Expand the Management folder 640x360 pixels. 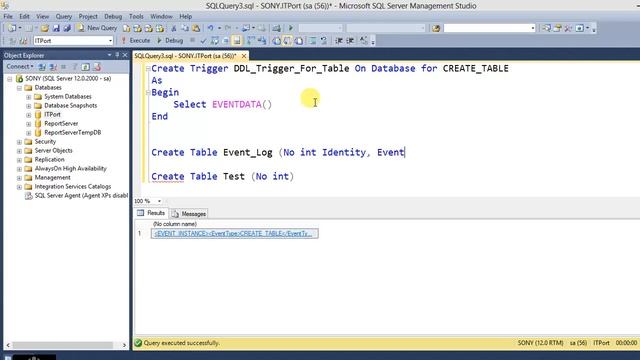pos(19,178)
